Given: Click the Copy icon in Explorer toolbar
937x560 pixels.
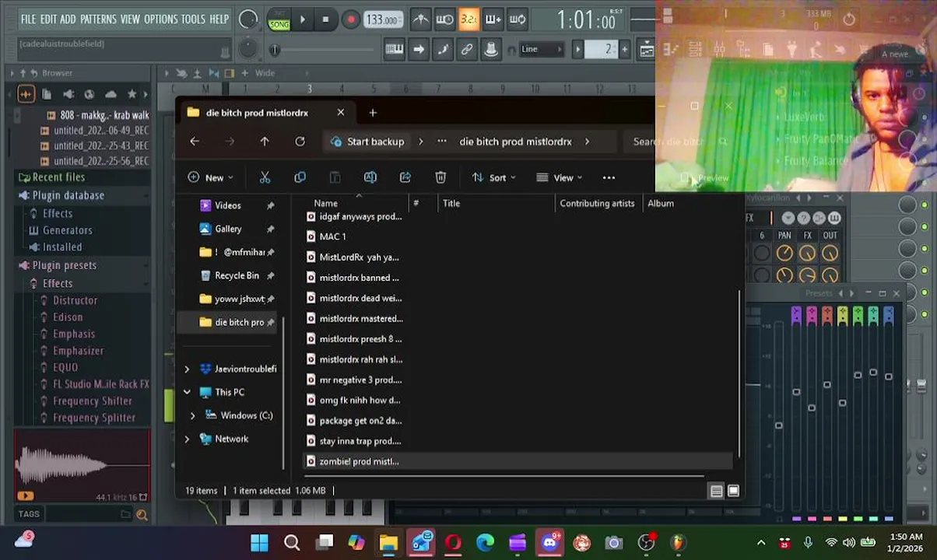Looking at the screenshot, I should point(300,177).
